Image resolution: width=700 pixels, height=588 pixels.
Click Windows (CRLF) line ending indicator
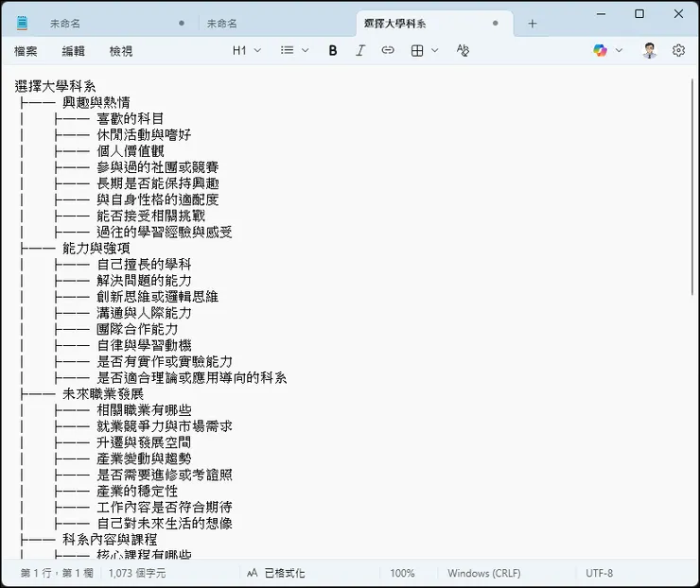(x=484, y=573)
